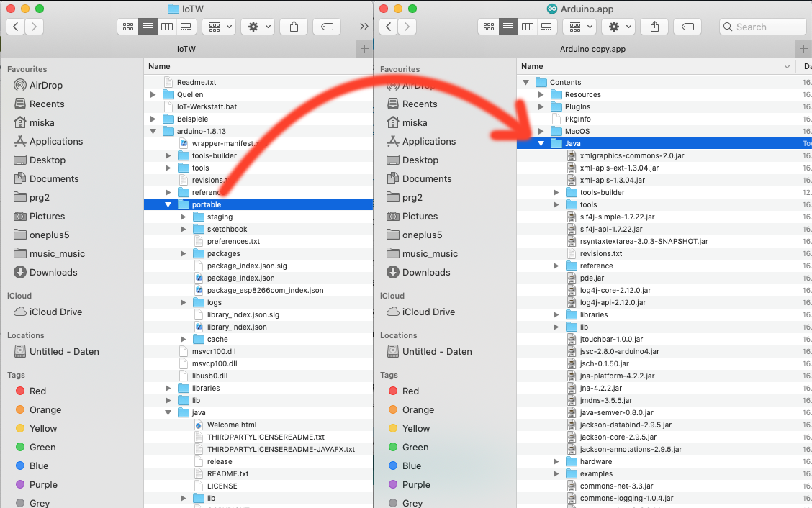Go back in the Arduino.app window

[389, 27]
